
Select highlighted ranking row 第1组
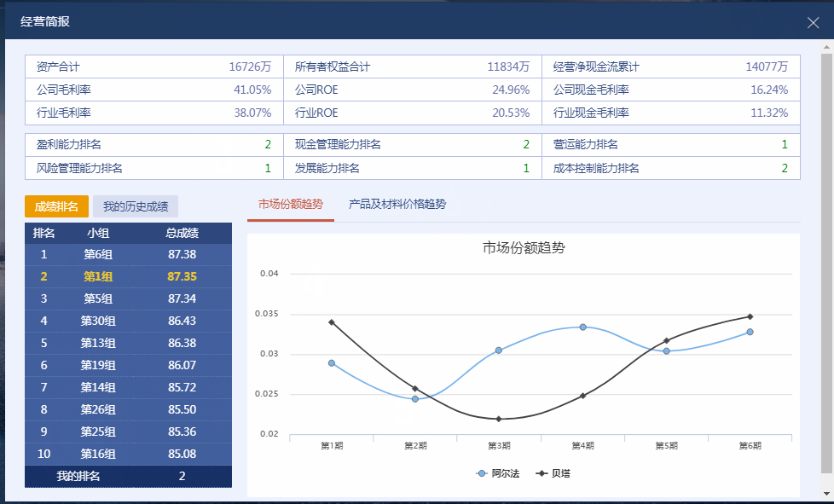(x=128, y=276)
